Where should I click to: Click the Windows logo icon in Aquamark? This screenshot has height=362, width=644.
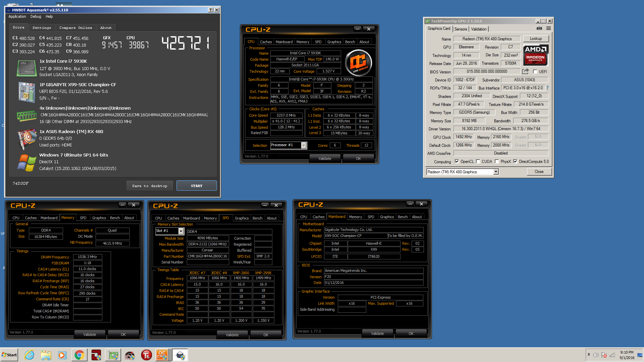coord(26,163)
